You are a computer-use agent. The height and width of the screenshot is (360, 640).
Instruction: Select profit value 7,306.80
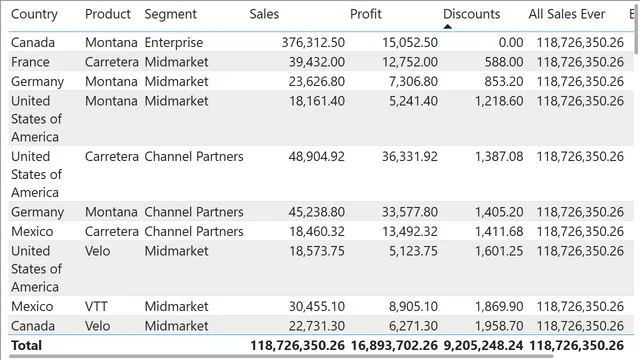pyautogui.click(x=413, y=82)
